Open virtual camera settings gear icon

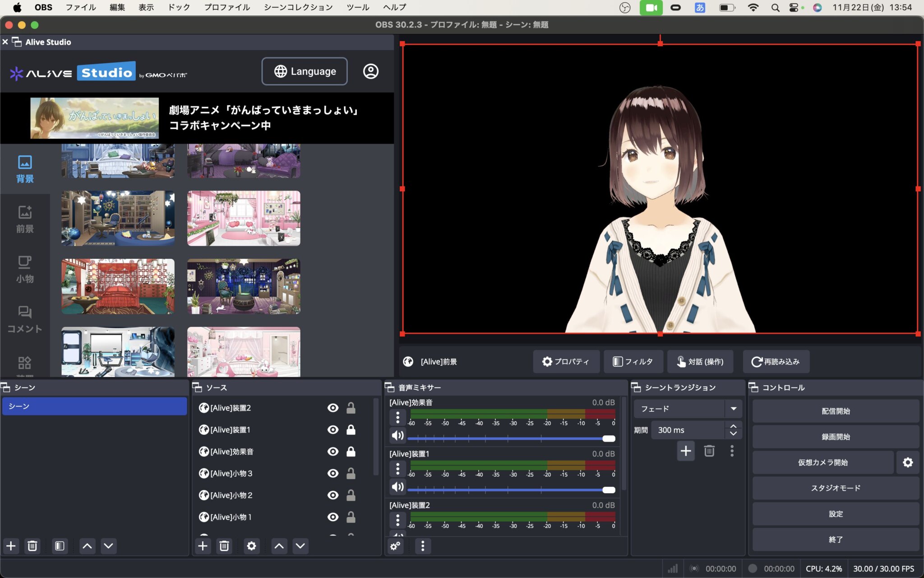(x=908, y=462)
